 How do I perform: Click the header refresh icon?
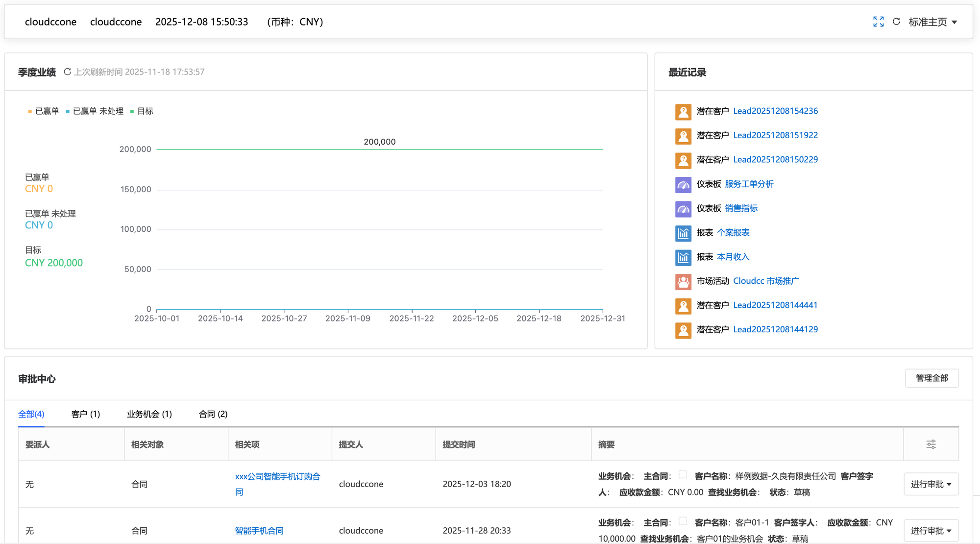896,22
